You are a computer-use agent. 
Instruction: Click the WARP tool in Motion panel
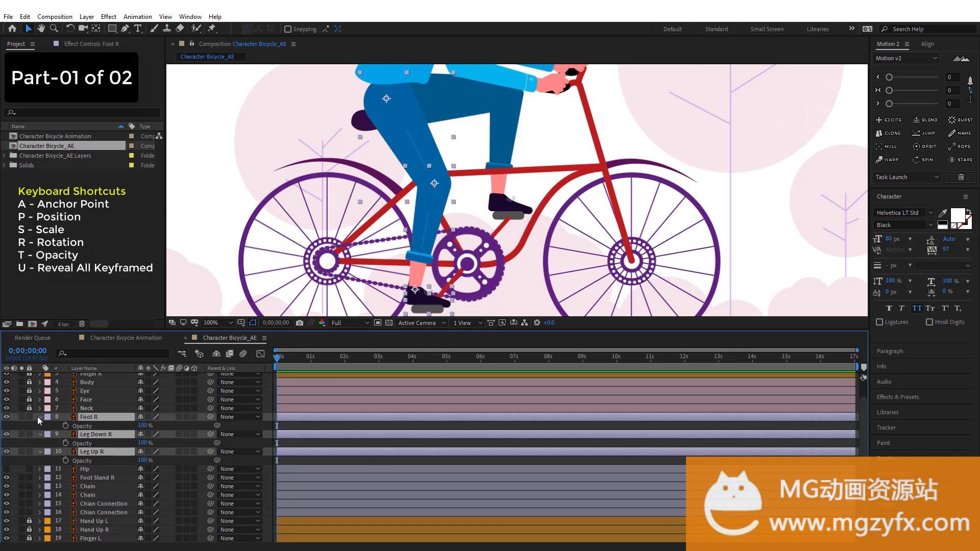coord(887,160)
